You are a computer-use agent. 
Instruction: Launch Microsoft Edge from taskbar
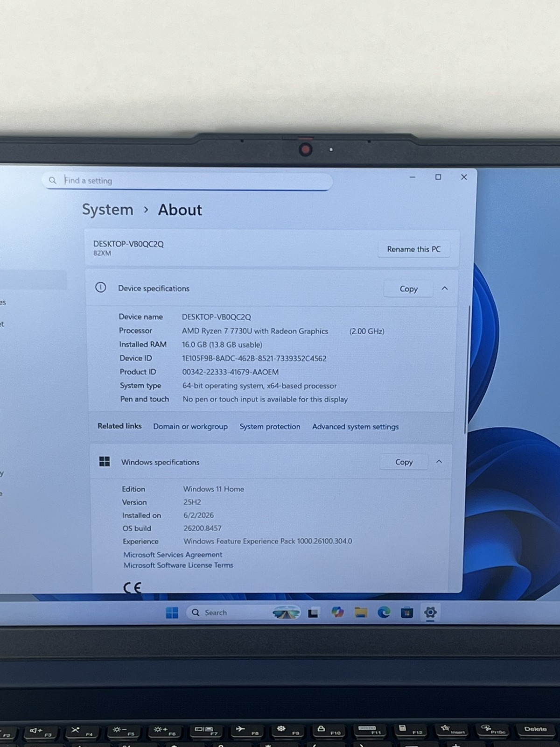click(384, 612)
